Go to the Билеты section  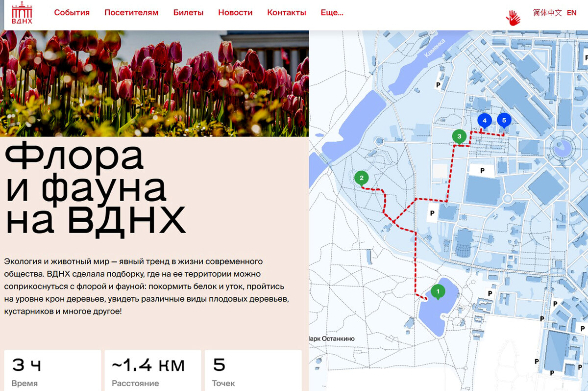click(188, 13)
